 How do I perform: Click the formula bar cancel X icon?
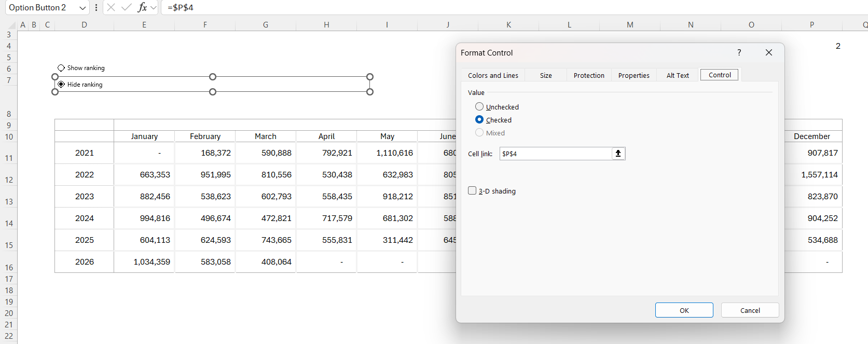pos(111,7)
